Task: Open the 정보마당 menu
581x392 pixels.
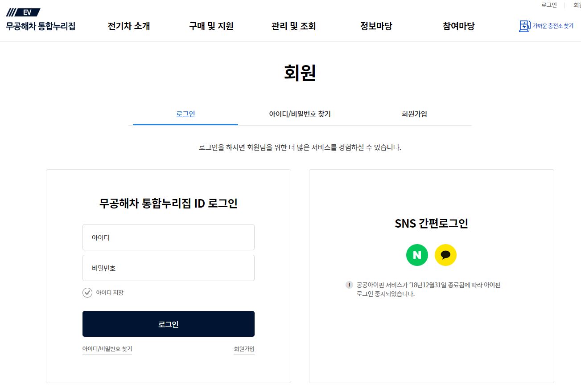Action: (376, 26)
